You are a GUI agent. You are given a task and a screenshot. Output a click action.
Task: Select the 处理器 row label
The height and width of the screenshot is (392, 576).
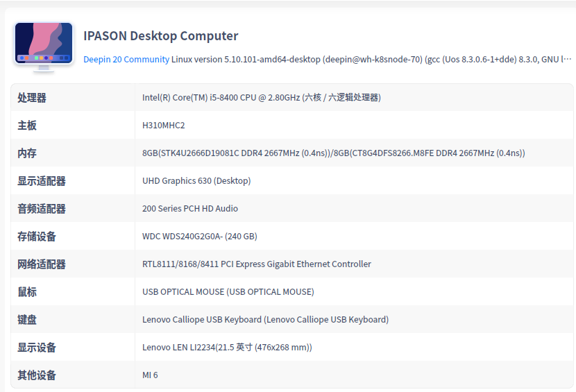pos(32,98)
